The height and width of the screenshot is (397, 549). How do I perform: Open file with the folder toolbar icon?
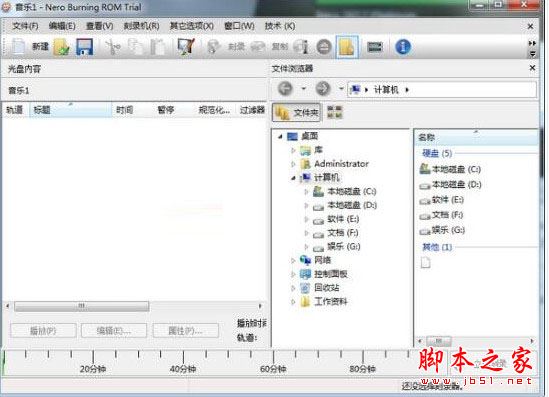(x=62, y=47)
